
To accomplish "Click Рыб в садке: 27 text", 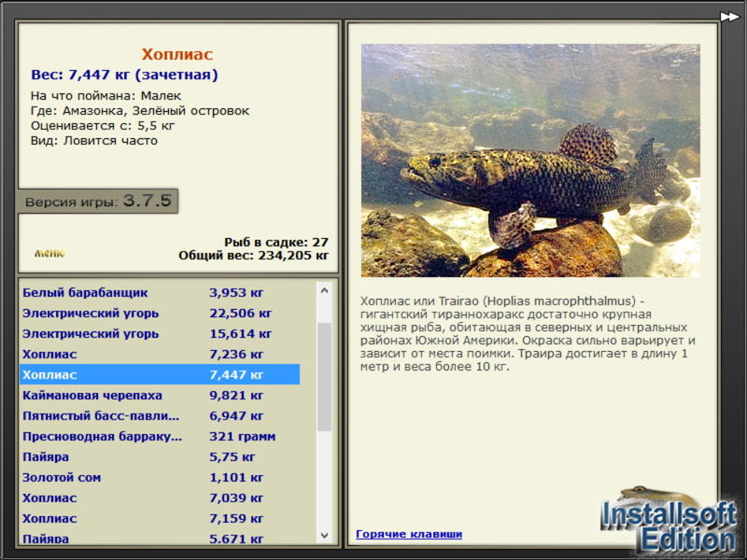I will click(276, 242).
